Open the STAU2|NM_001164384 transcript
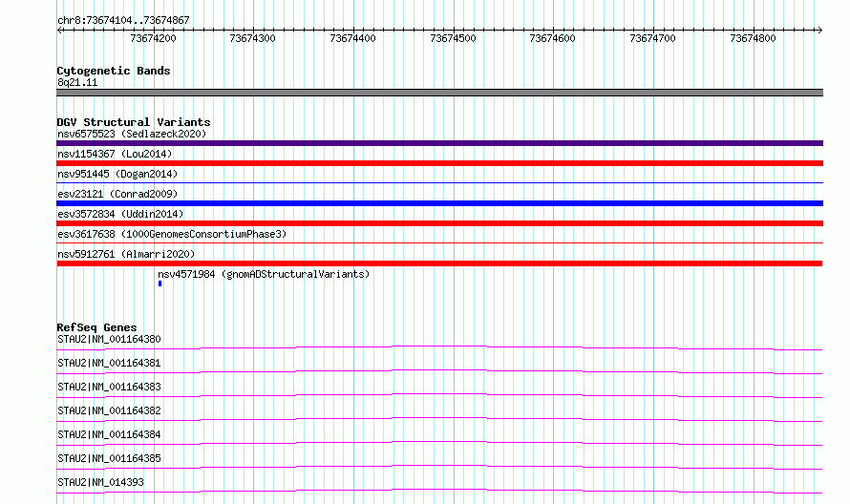This screenshot has height=504, width=850. 109,434
